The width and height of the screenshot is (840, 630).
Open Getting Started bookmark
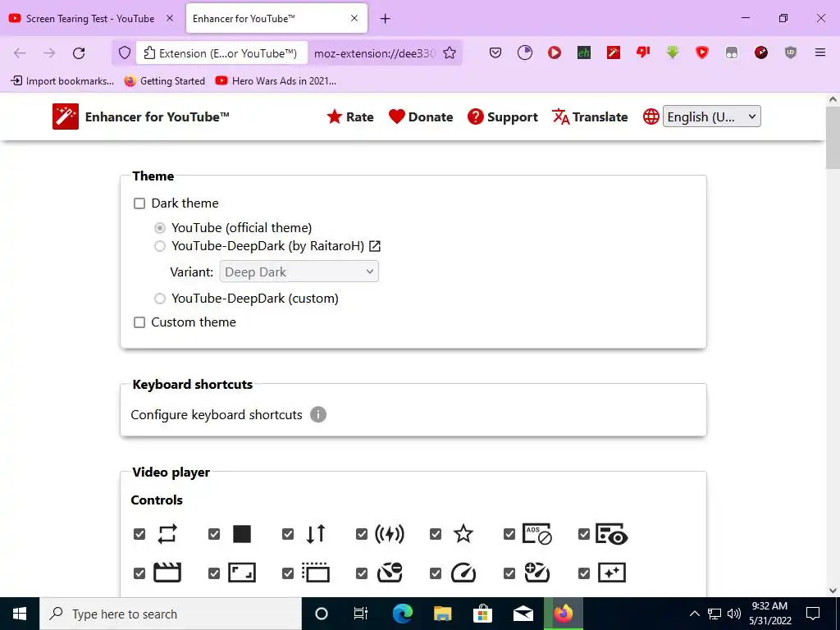[164, 81]
